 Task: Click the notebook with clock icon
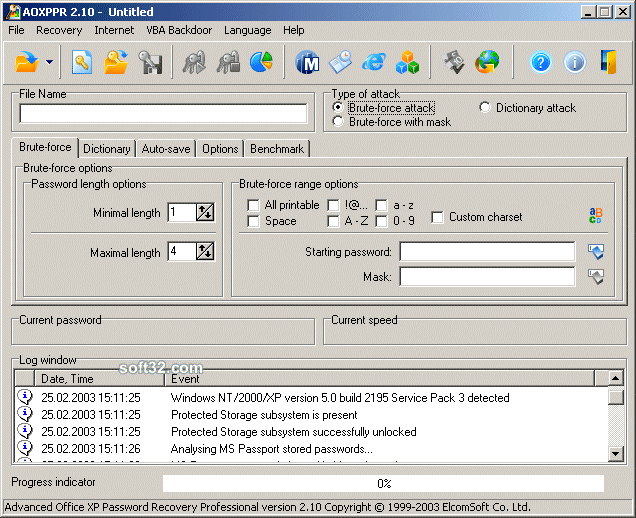pyautogui.click(x=340, y=62)
